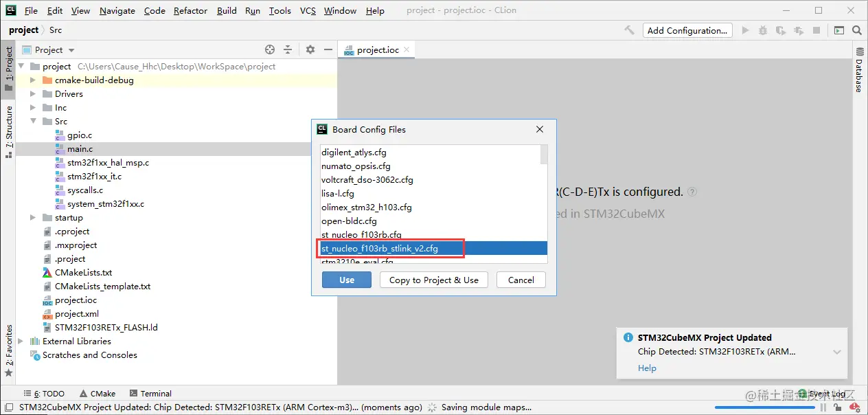Image resolution: width=868 pixels, height=415 pixels.
Task: Hide the Project panel with minus icon
Action: [328, 49]
